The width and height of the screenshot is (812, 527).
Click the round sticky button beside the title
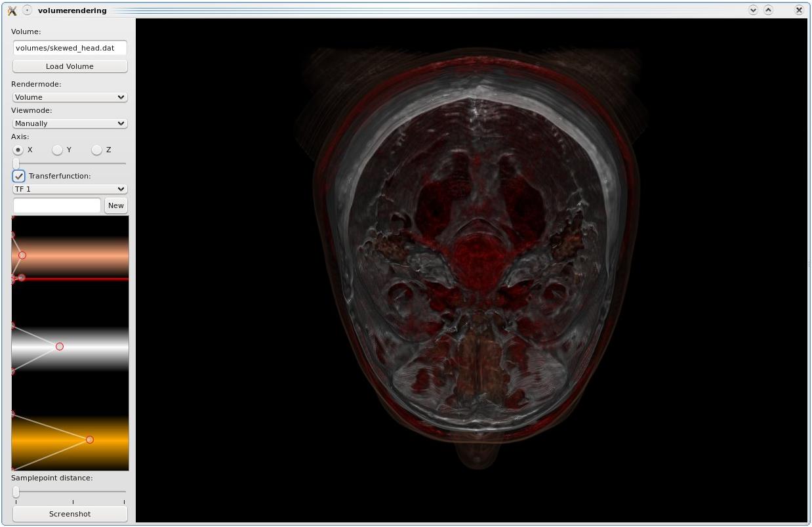[x=27, y=10]
